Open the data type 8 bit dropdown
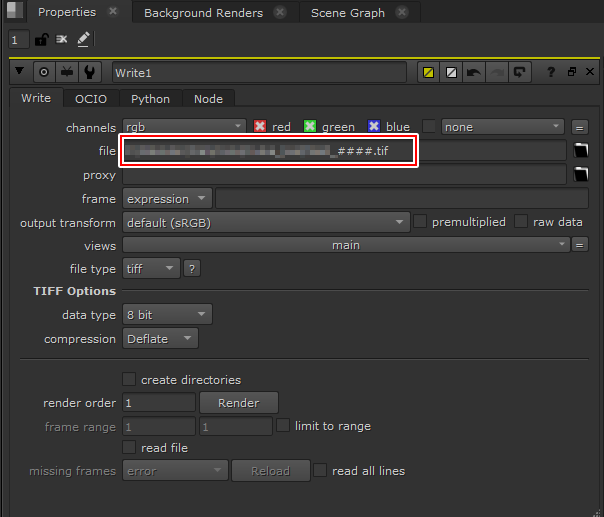This screenshot has height=517, width=604. tap(167, 315)
